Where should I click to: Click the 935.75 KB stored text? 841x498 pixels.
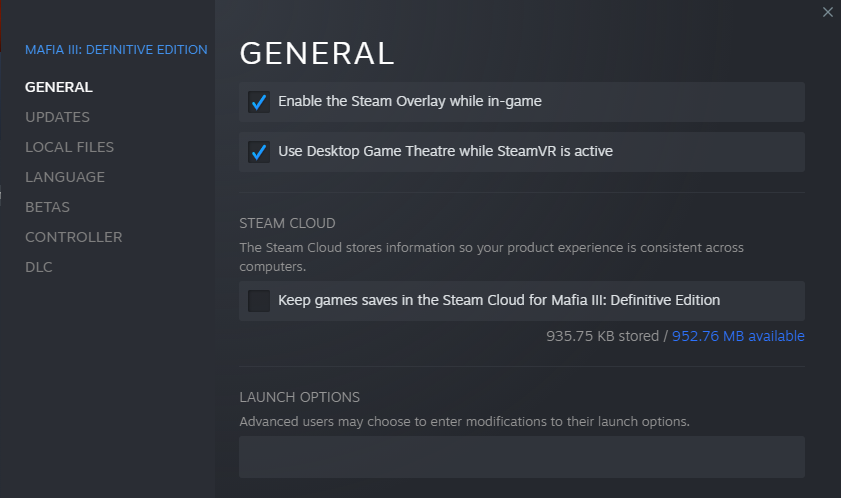603,336
